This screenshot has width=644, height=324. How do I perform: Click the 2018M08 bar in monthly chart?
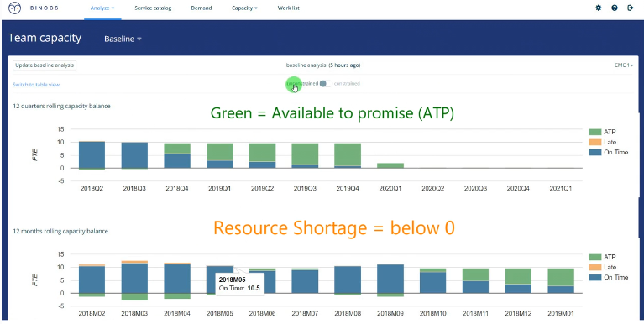pyautogui.click(x=348, y=280)
